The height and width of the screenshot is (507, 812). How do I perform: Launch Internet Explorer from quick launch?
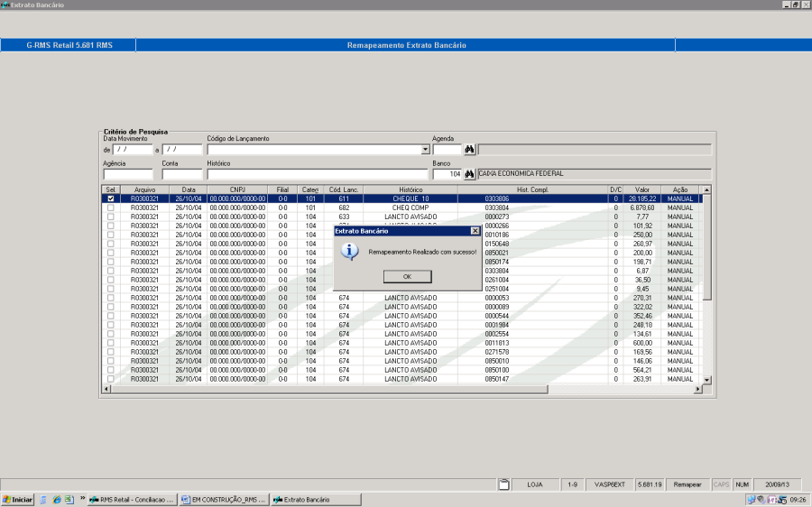pos(57,500)
